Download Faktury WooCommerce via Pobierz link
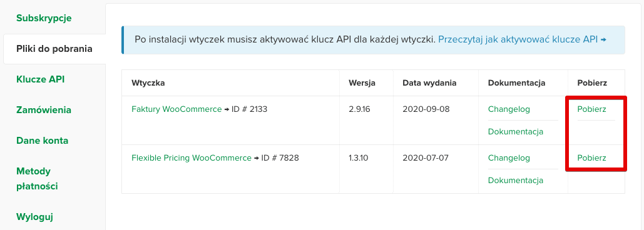 click(591, 109)
